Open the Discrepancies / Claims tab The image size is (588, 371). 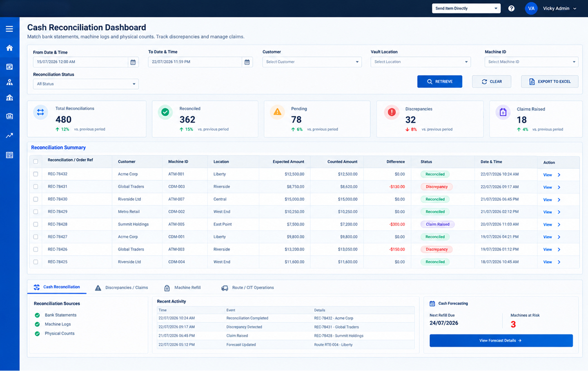coord(122,288)
